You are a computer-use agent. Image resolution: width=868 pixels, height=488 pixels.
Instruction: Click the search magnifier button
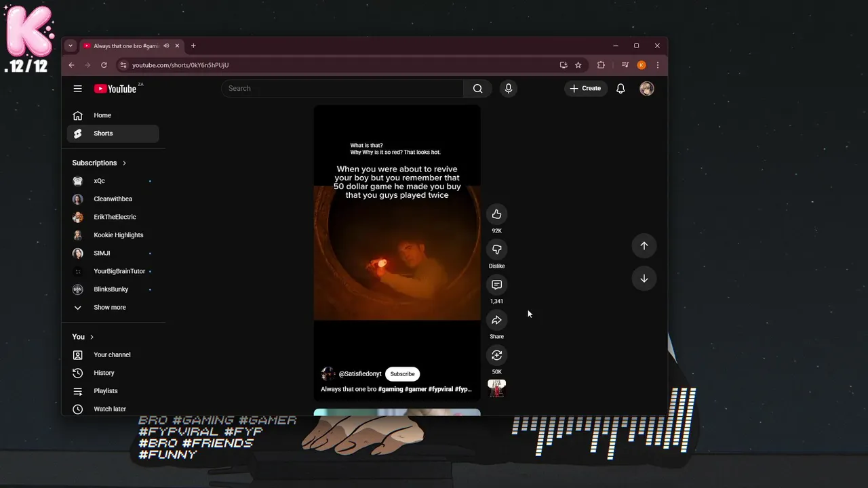[x=477, y=89]
